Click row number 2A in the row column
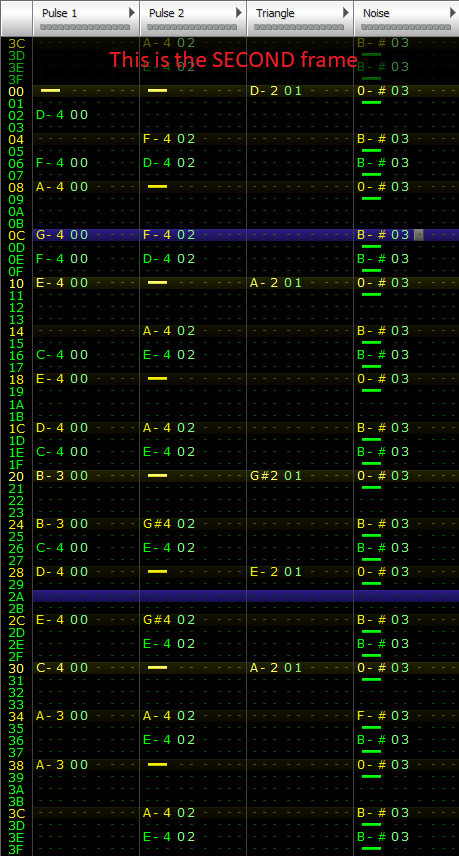The width and height of the screenshot is (459, 856). (16, 596)
